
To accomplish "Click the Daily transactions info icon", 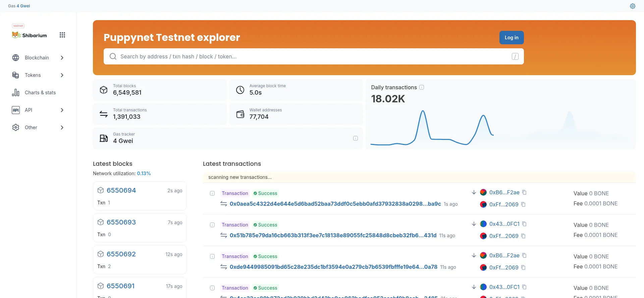I will click(x=422, y=87).
